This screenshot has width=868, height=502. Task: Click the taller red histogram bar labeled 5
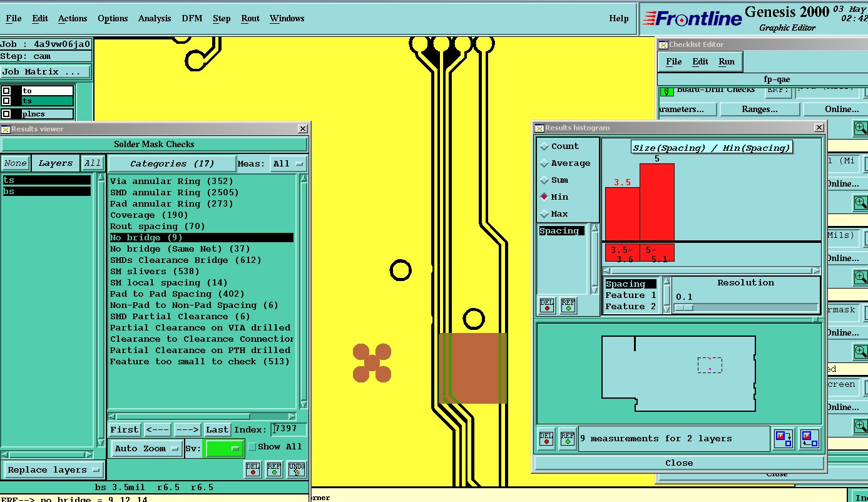(x=657, y=202)
